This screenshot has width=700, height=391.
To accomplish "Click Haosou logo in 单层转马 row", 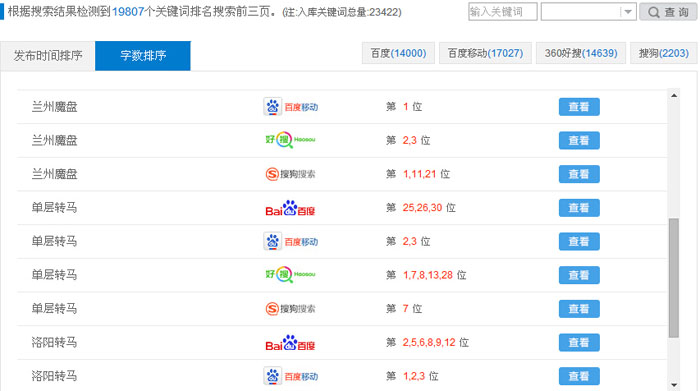I will [290, 275].
